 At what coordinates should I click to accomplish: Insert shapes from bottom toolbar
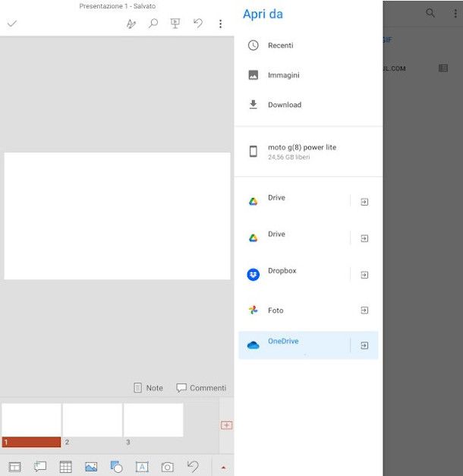point(116,467)
